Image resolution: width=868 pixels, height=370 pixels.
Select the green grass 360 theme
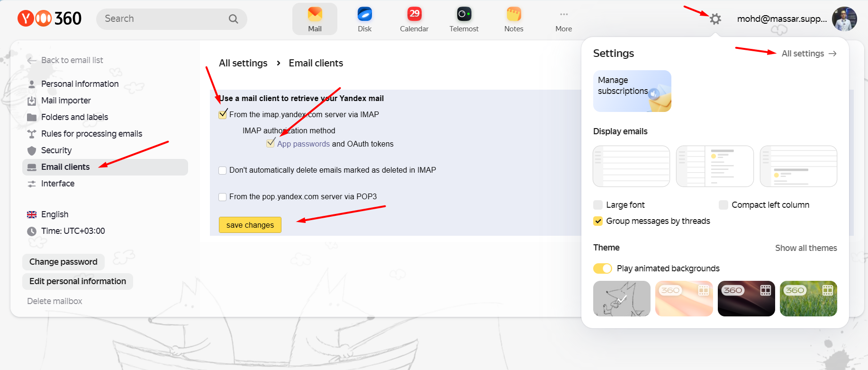coord(808,298)
